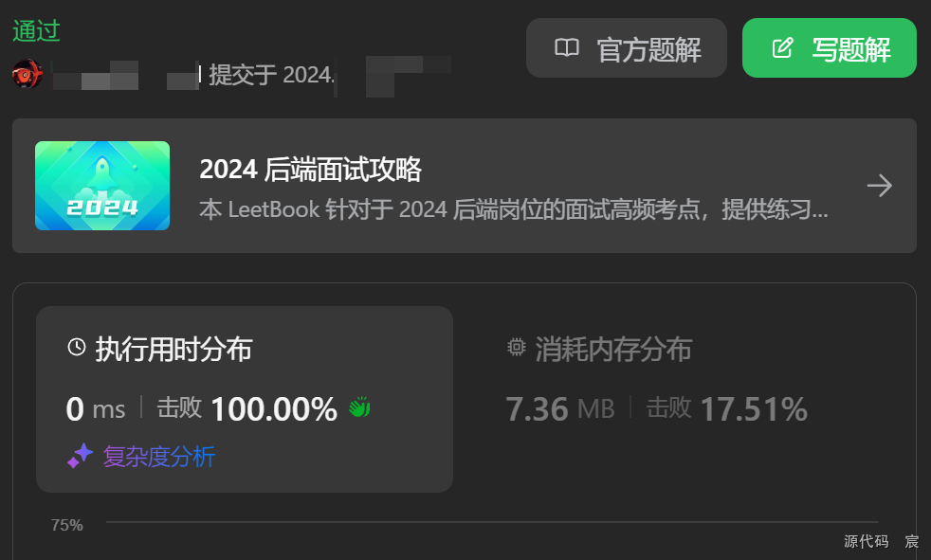931x560 pixels.
Task: Click the pencil edit icon in 写题解
Action: click(782, 47)
